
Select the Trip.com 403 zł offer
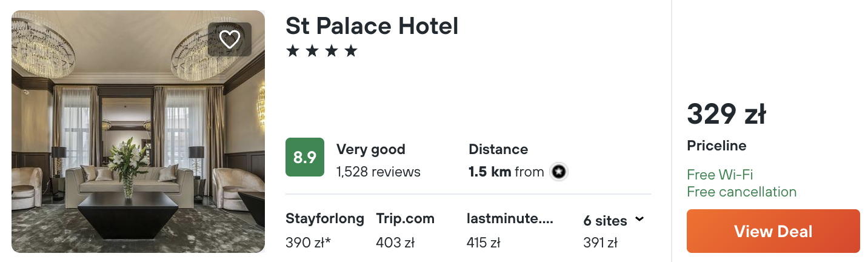[x=405, y=231]
